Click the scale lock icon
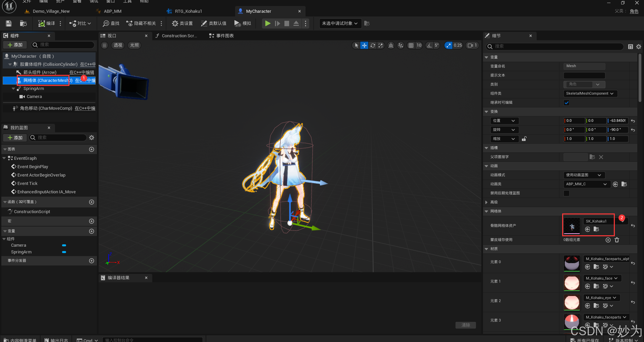The height and width of the screenshot is (342, 644). (524, 139)
